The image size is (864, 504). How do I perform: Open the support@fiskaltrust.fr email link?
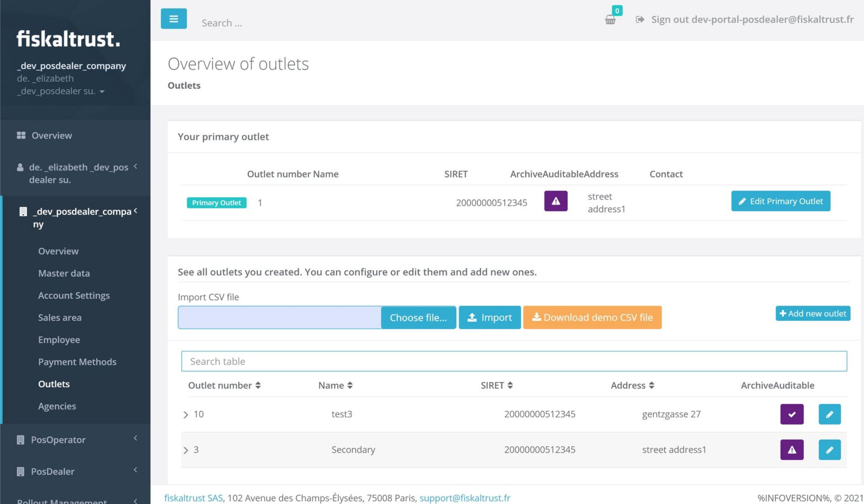tap(465, 498)
